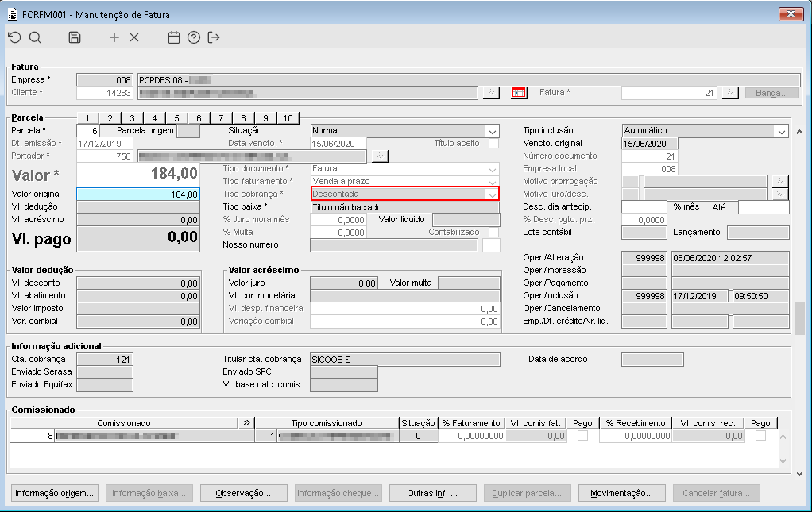Select parcela tab 1
812x512 pixels.
coord(87,118)
